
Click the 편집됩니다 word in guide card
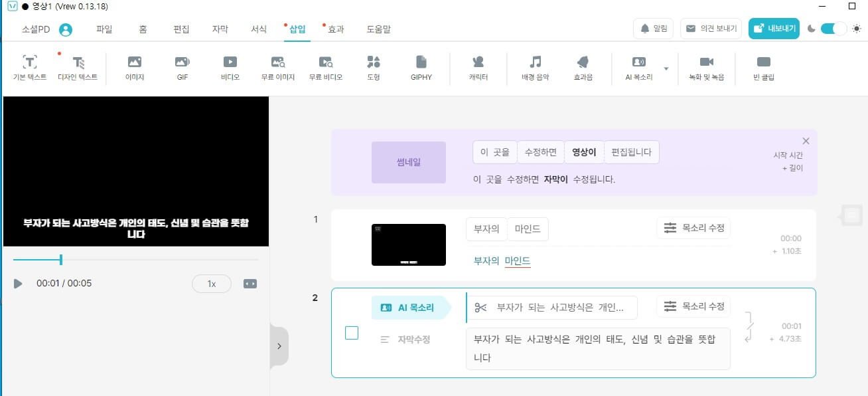tap(631, 152)
